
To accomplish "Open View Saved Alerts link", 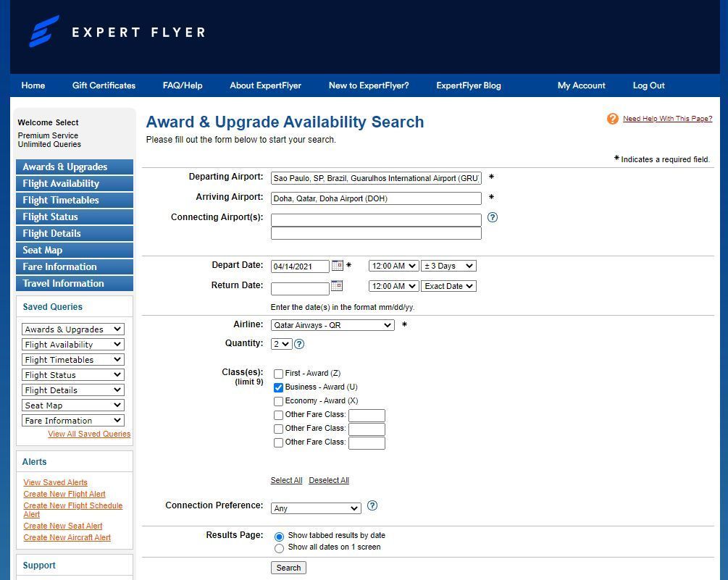I will click(55, 482).
